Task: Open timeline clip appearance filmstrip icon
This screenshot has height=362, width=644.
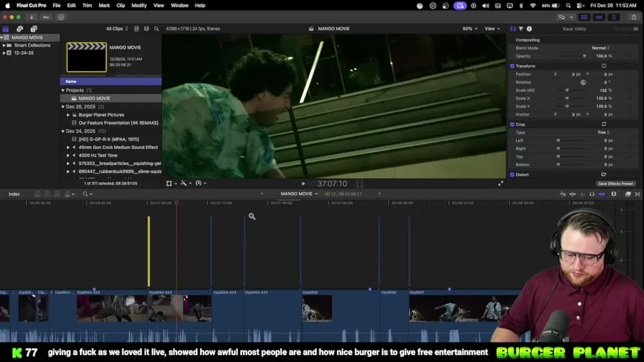Action: (x=614, y=194)
